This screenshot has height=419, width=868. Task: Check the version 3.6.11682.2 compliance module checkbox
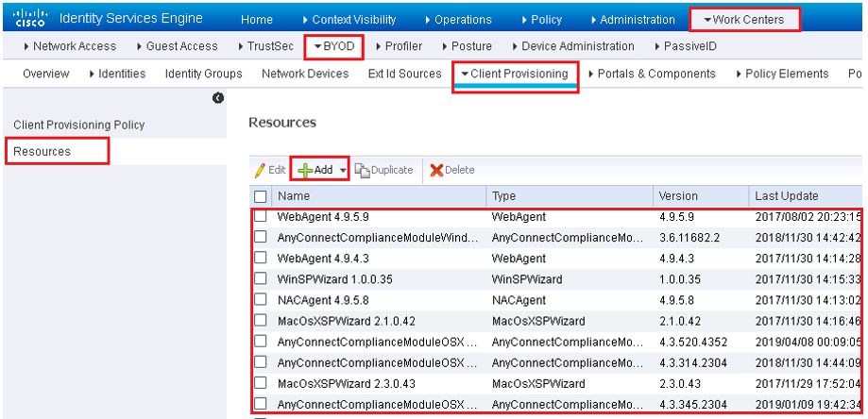[260, 238]
